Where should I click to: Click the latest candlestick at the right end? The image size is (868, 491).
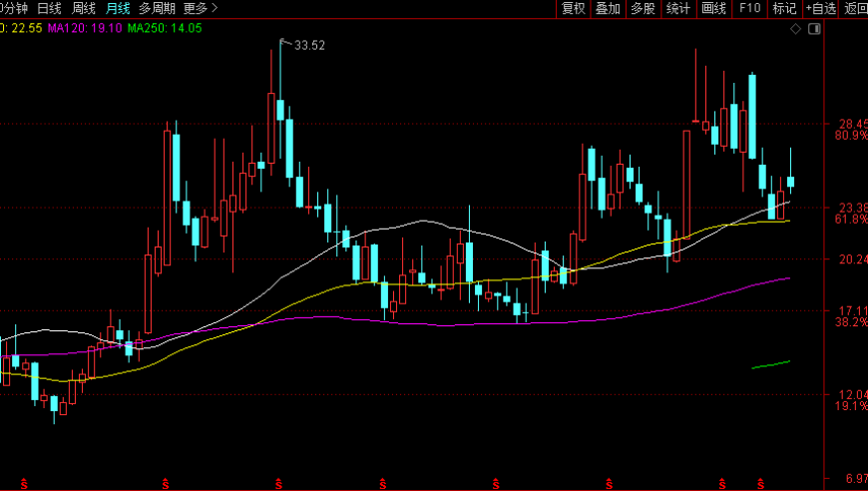point(790,182)
